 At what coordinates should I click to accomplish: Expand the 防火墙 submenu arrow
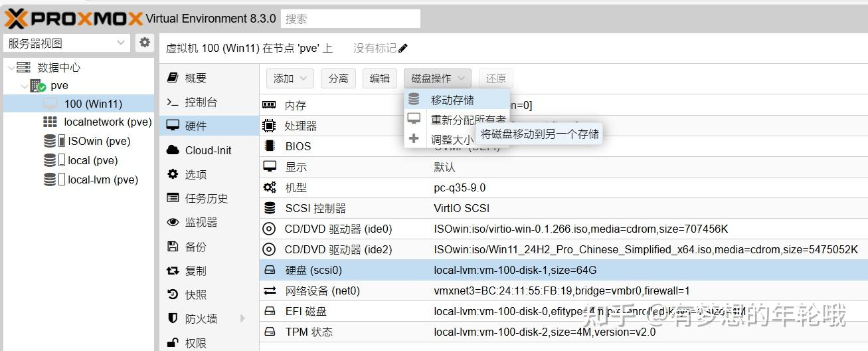pyautogui.click(x=242, y=319)
